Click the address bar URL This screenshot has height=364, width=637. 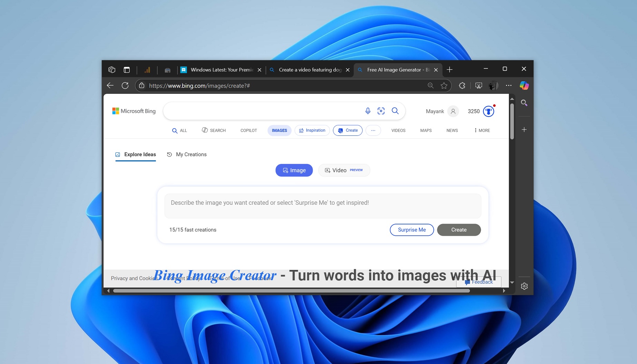pos(199,85)
